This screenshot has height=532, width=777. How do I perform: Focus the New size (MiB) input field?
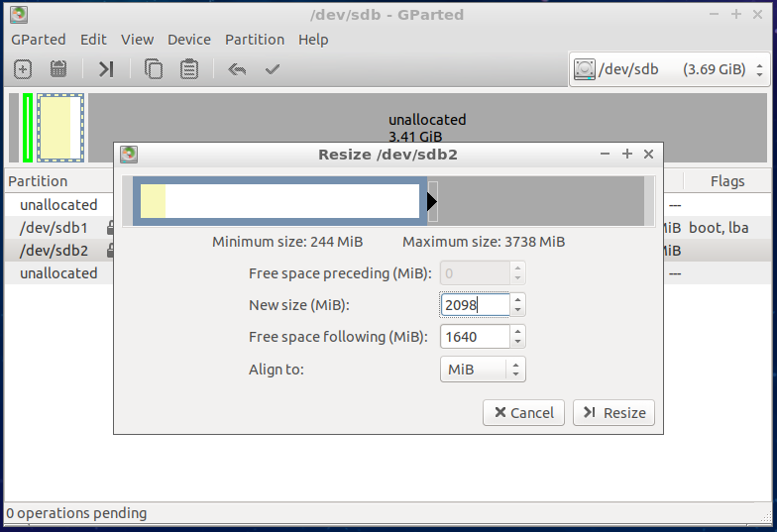475,305
